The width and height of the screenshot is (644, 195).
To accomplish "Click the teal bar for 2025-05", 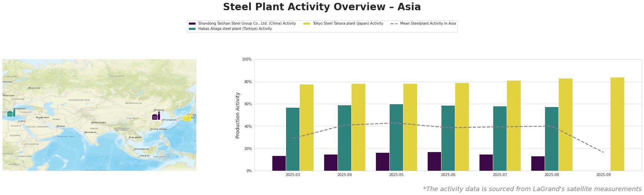I will (396, 137).
